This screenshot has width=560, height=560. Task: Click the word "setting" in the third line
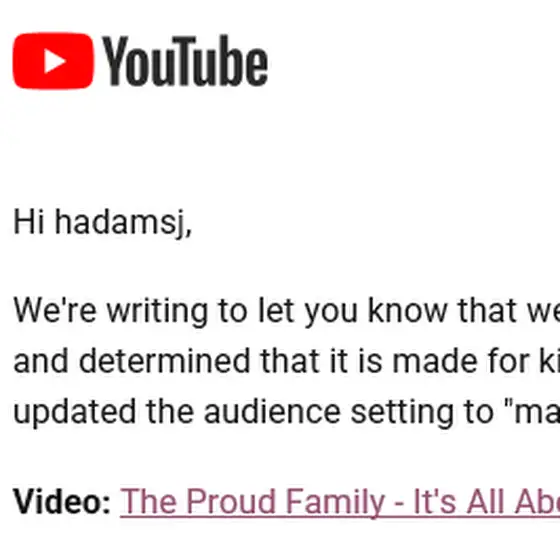coord(402,413)
